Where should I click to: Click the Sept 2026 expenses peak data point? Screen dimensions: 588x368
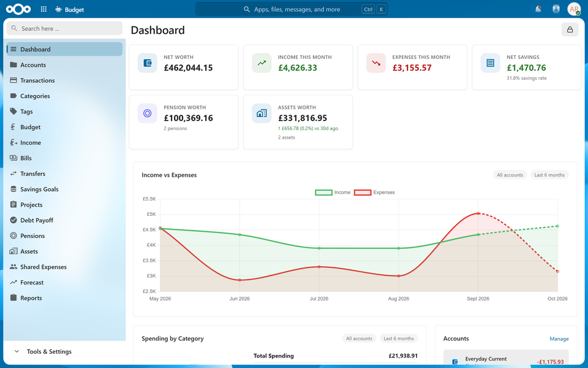point(478,213)
